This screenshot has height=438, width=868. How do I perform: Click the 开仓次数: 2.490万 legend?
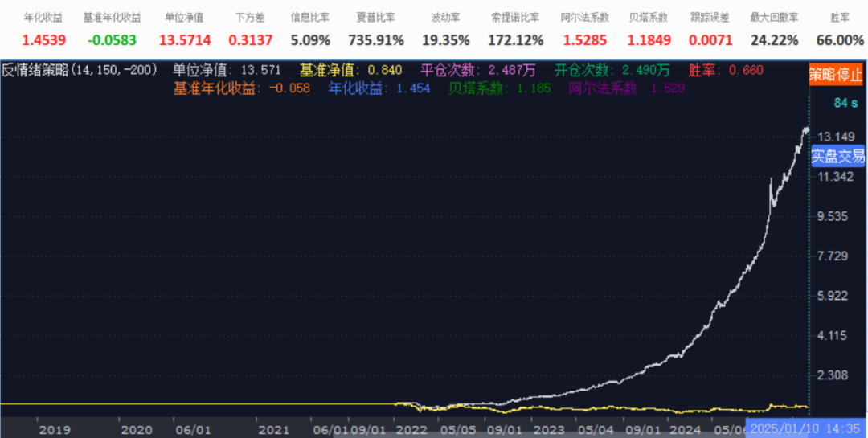(612, 71)
